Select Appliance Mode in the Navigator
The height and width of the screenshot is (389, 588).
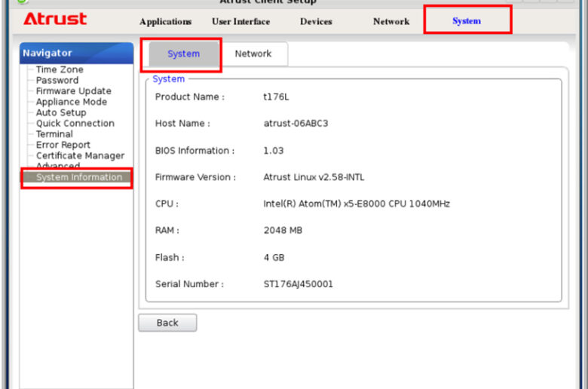coord(72,102)
